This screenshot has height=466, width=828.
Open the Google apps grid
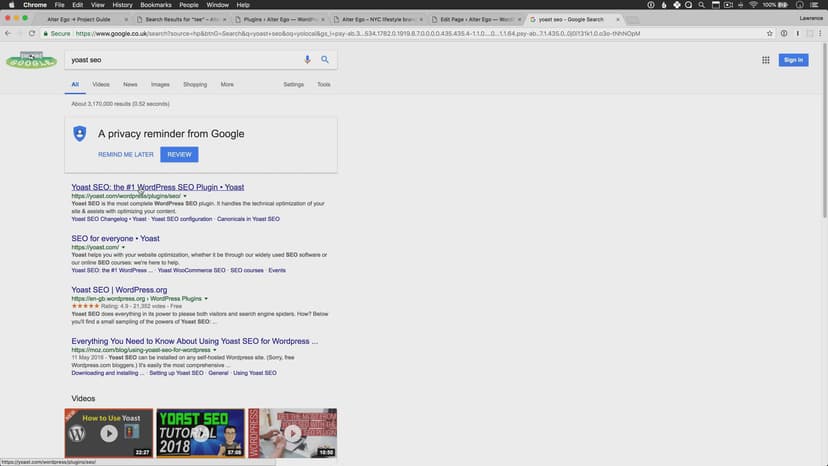tap(766, 60)
